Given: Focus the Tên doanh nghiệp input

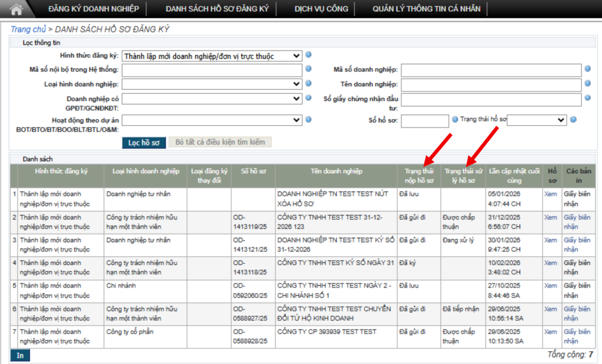Looking at the screenshot, I should click(x=491, y=85).
